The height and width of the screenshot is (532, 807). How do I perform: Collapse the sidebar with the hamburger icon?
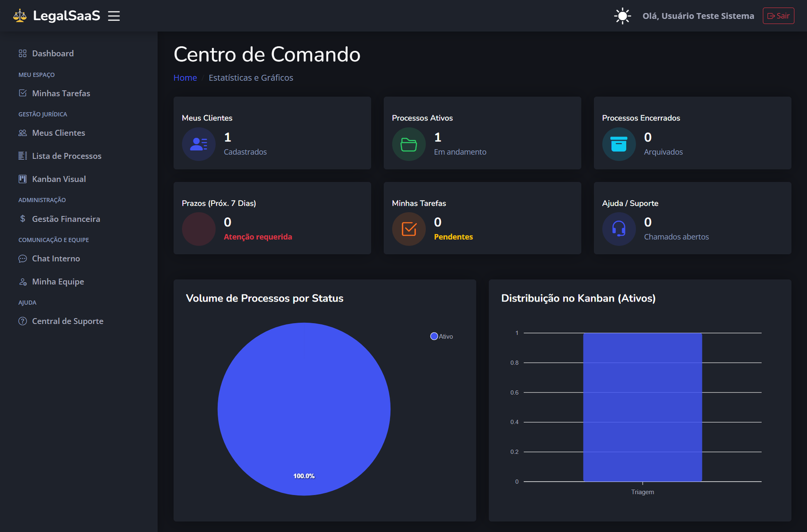114,16
